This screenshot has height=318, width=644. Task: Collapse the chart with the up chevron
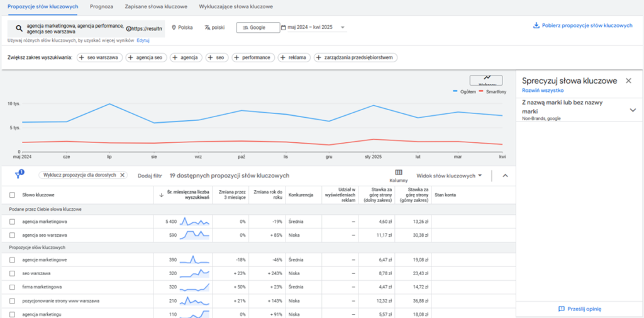point(505,176)
